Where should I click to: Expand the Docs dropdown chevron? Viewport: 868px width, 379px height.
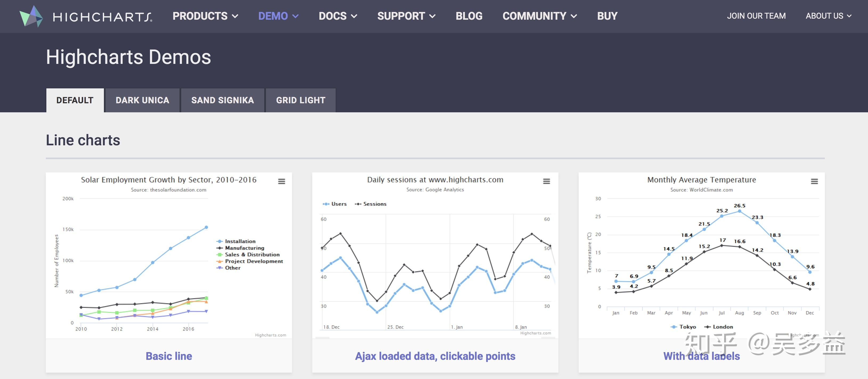[354, 16]
